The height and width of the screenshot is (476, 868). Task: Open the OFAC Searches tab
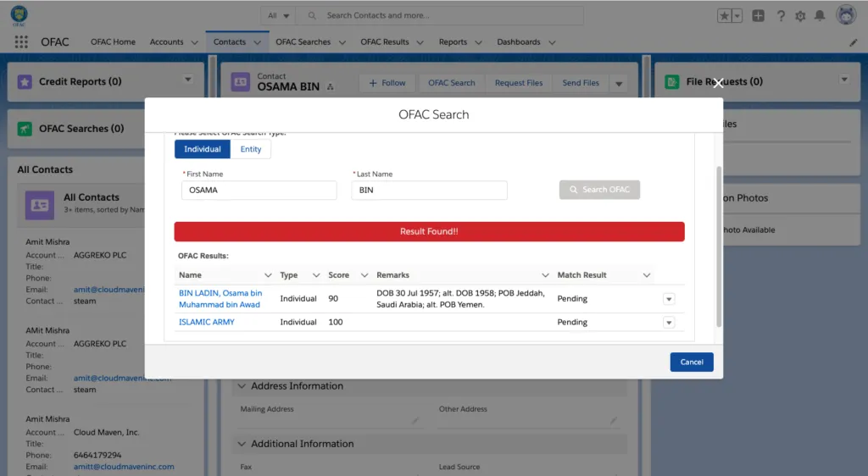(303, 42)
